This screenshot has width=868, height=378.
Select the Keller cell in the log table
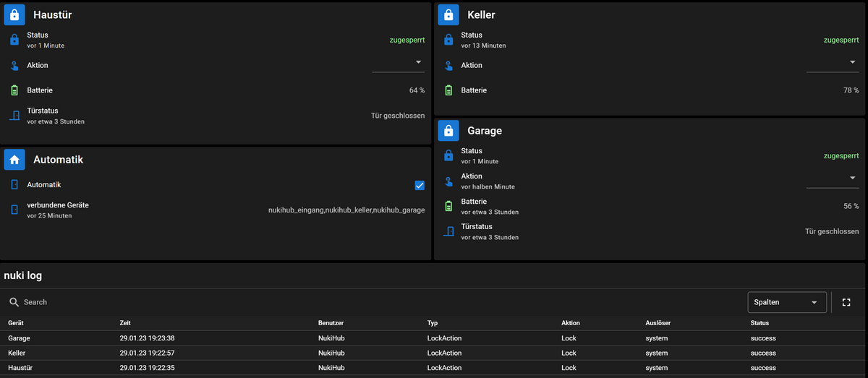click(x=17, y=353)
